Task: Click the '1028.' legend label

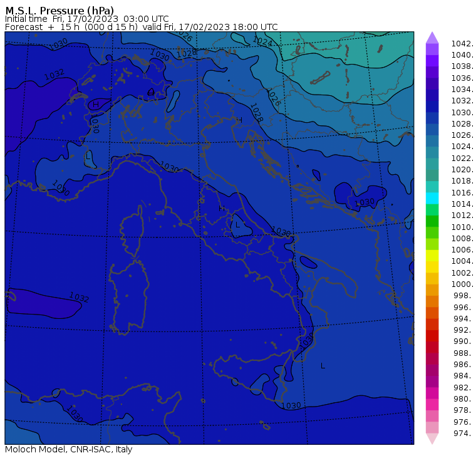Action: click(462, 123)
